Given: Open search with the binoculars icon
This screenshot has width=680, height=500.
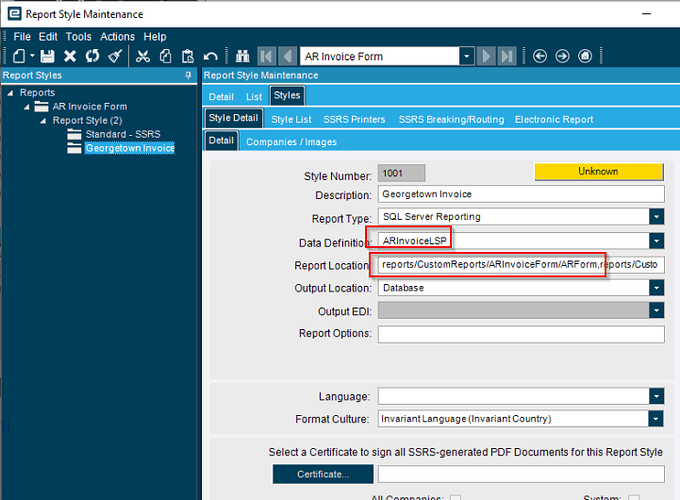Looking at the screenshot, I should point(242,56).
